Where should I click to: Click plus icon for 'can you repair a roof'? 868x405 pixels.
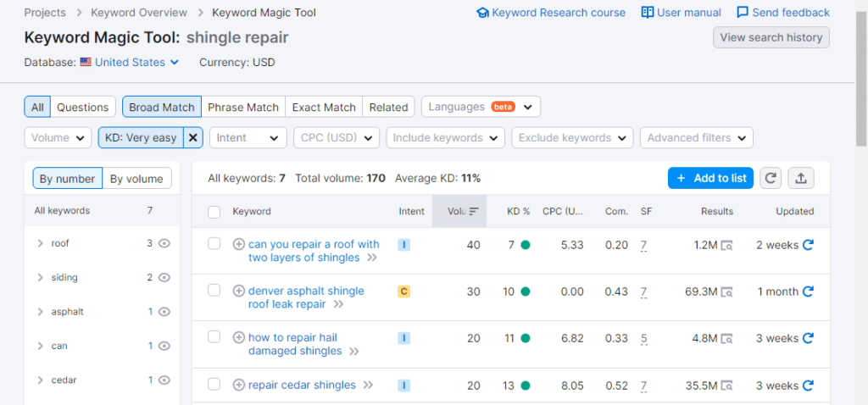238,244
